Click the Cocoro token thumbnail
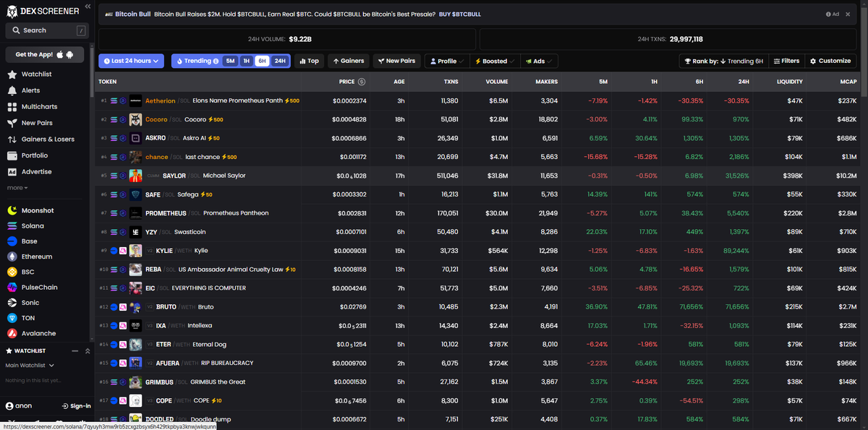The height and width of the screenshot is (430, 868). coord(136,119)
